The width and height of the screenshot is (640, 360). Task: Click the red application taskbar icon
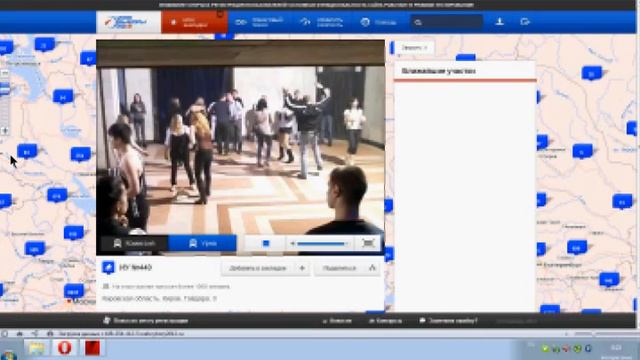92,348
